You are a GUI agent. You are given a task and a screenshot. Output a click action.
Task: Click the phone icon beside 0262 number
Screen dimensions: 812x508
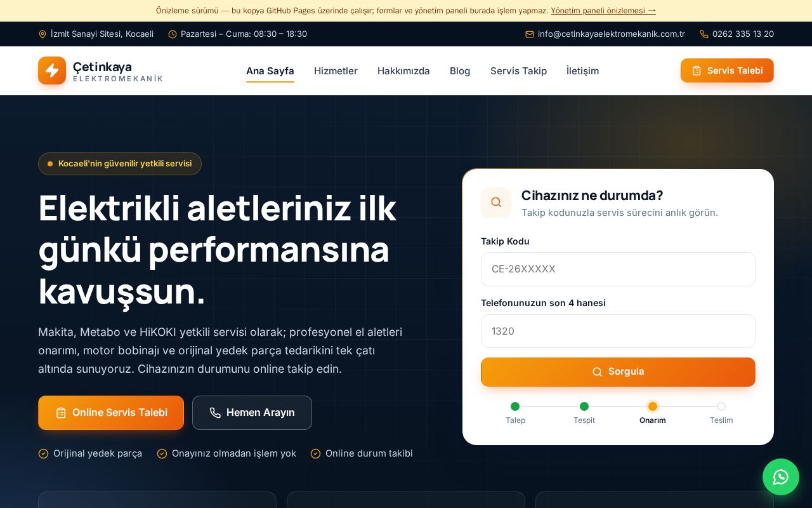(x=704, y=34)
